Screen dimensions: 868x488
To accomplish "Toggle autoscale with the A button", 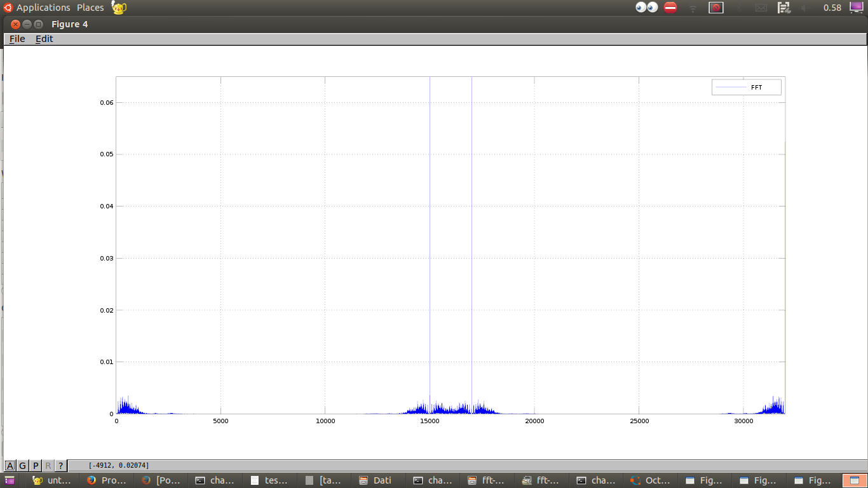I will (10, 466).
